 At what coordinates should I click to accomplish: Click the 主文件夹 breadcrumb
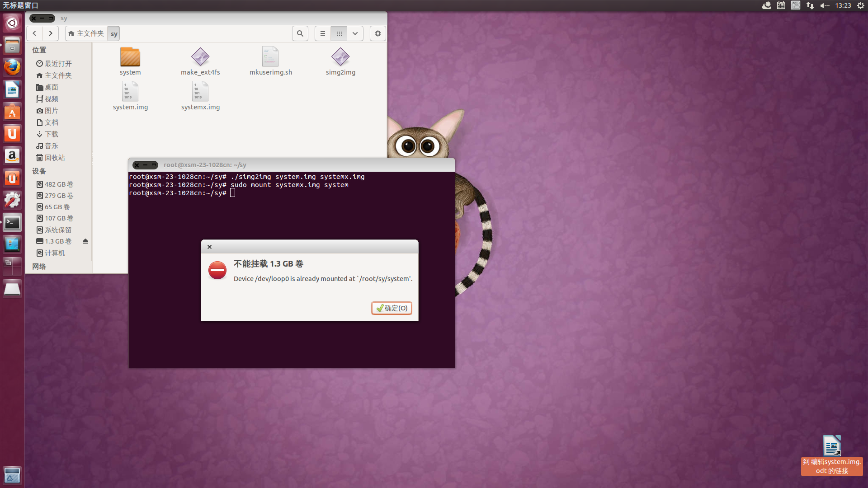tap(86, 33)
